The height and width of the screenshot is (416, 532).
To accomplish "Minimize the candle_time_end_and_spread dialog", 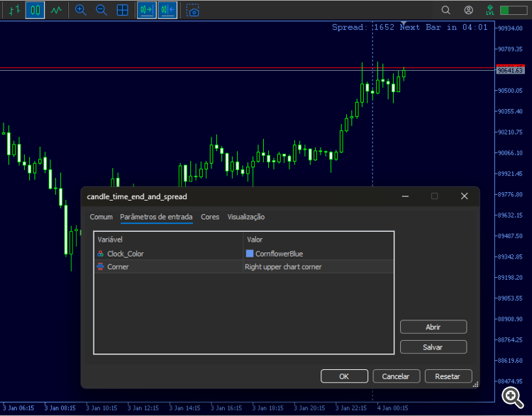I will (405, 196).
